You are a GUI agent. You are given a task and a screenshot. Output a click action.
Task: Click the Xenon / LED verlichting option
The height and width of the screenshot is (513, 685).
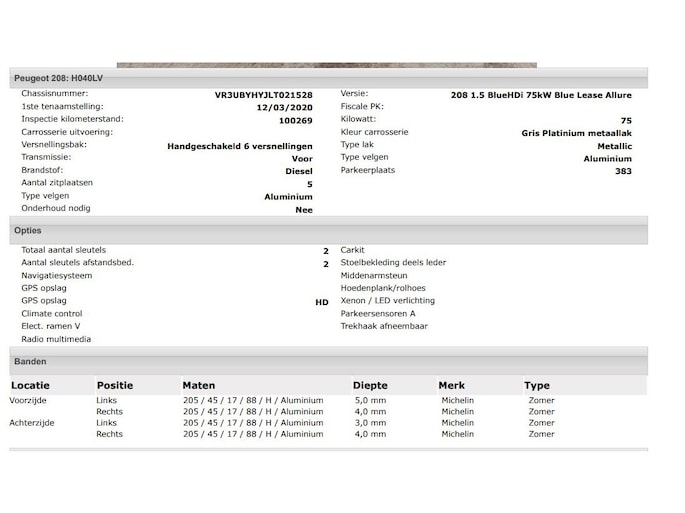coord(387,300)
